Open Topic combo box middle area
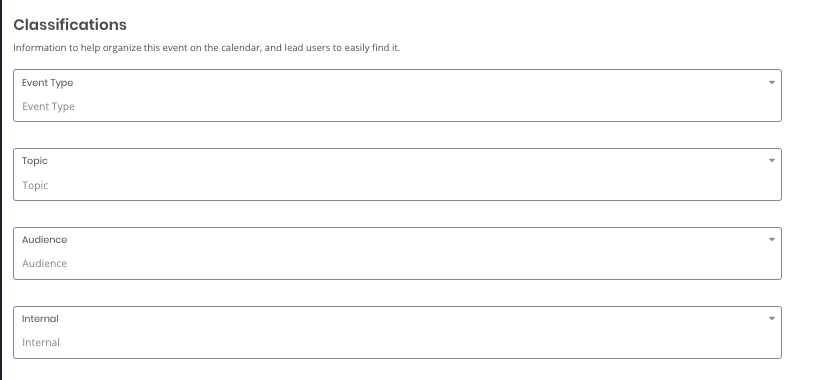The width and height of the screenshot is (824, 380). (x=397, y=174)
